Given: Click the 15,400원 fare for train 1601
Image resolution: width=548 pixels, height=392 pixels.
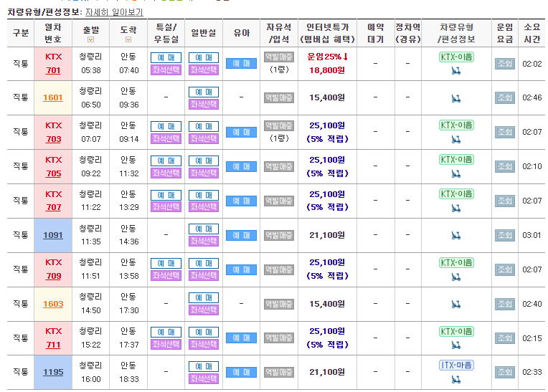Looking at the screenshot, I should 327,97.
